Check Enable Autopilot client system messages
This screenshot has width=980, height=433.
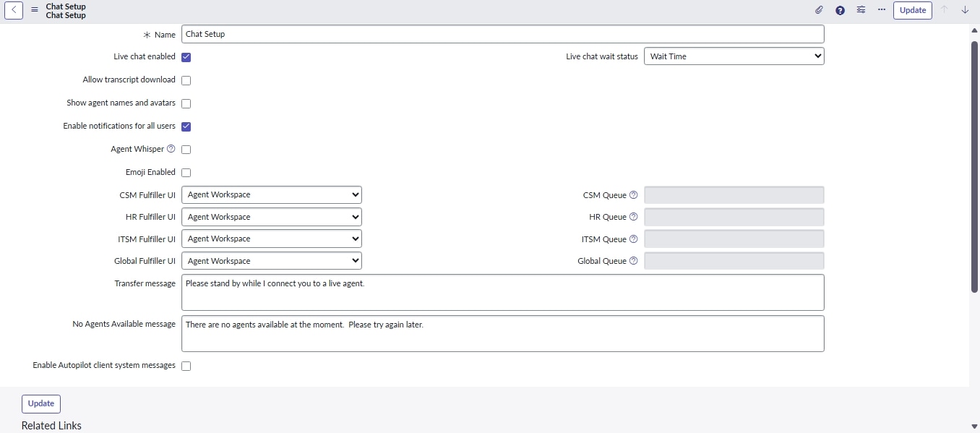click(x=186, y=366)
